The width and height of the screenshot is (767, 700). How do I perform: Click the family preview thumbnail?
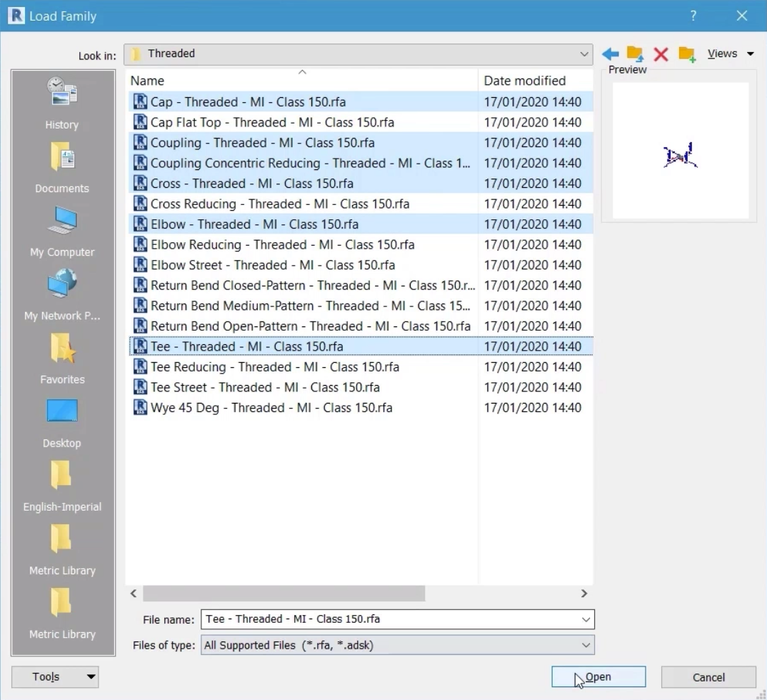pos(681,151)
